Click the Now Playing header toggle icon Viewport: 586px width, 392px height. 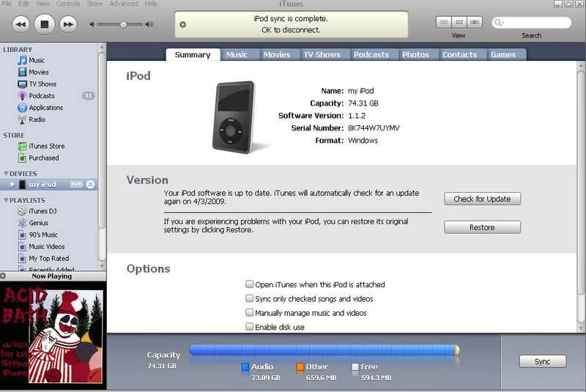(x=3, y=276)
